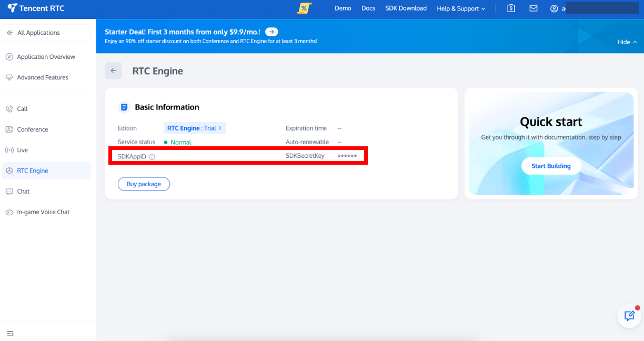Open the mail messages icon
Viewport: 644px width, 341px height.
click(534, 8)
